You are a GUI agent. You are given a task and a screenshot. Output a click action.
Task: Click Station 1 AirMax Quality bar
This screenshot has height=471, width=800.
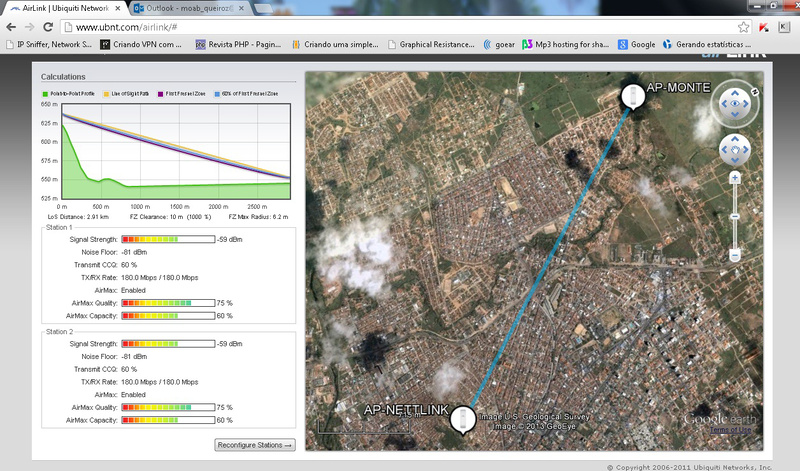168,303
